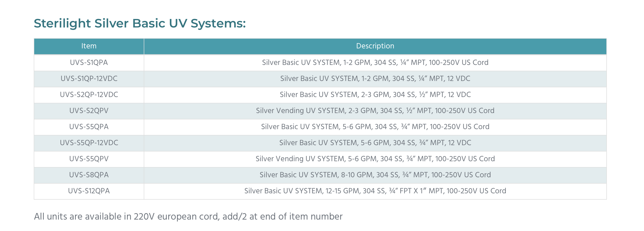Click the Silver Vending 5-6 GPM description

375,159
